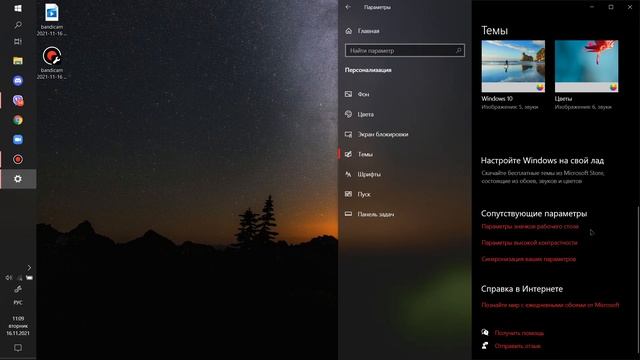The width and height of the screenshot is (640, 360).
Task: Open Zoom from the taskbar
Action: point(18,140)
